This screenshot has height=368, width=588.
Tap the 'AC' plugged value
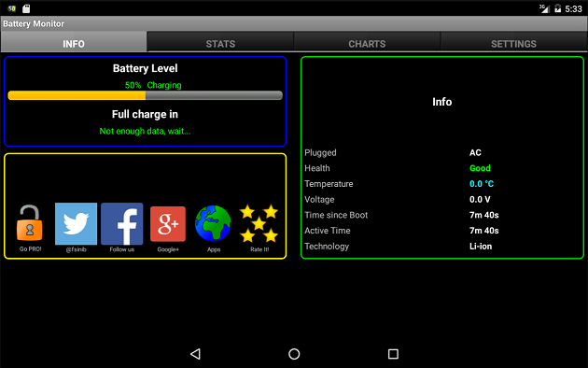pyautogui.click(x=475, y=152)
